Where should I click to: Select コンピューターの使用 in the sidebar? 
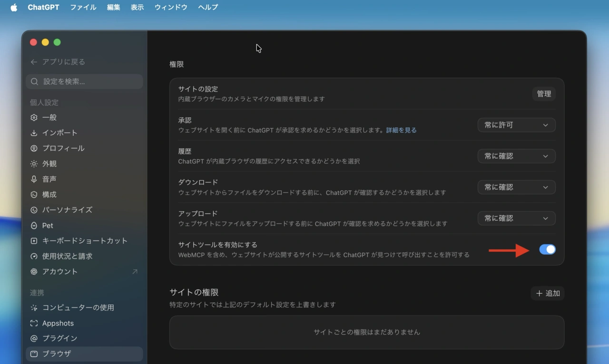pyautogui.click(x=84, y=307)
